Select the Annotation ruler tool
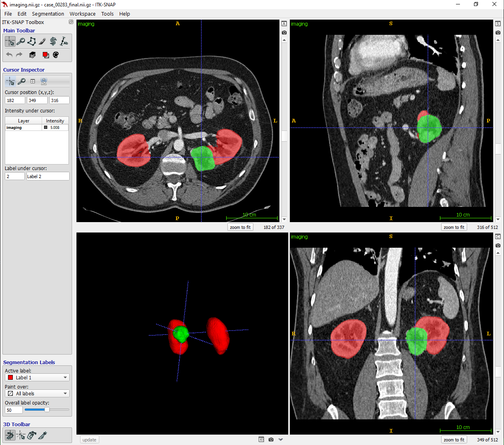Viewport: 504px width, 445px height. [64, 41]
